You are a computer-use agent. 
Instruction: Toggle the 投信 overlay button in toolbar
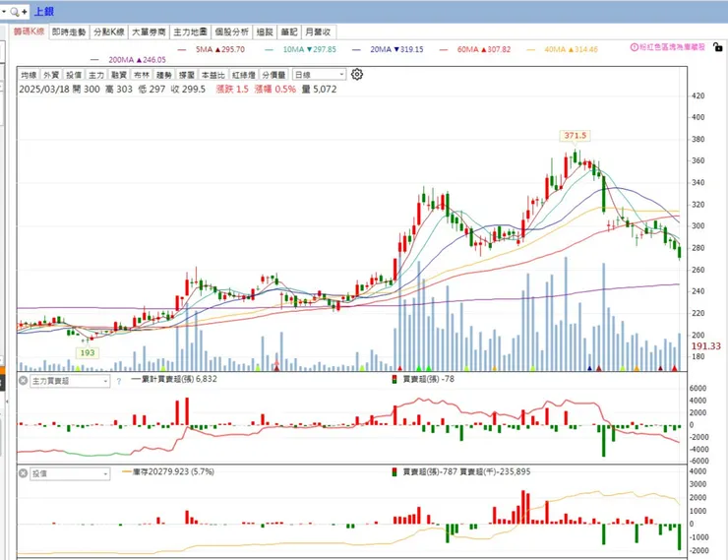[74, 75]
